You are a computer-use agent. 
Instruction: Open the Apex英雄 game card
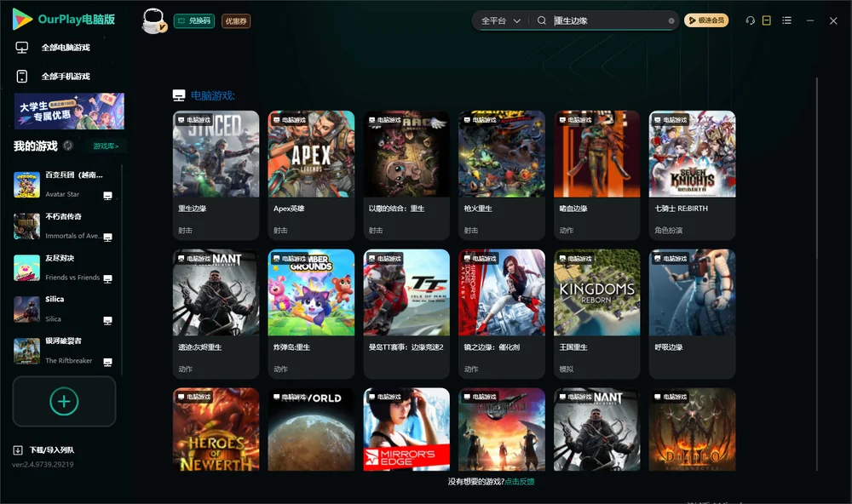pyautogui.click(x=311, y=175)
